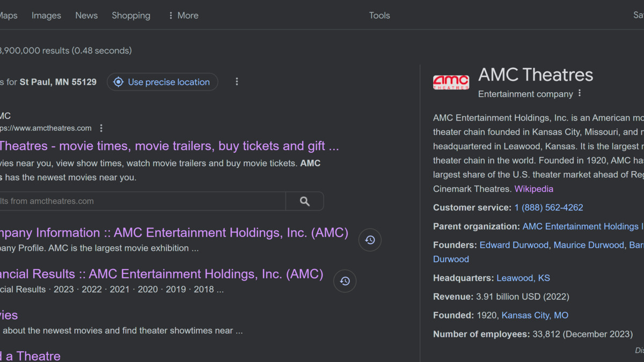Click history icon beside Company Information result
This screenshot has width=644, height=362.
(370, 240)
